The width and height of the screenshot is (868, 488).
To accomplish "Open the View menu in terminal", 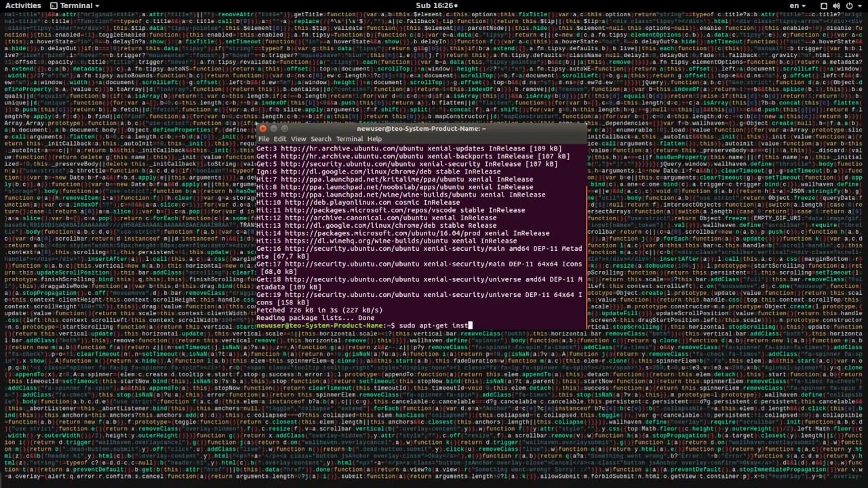I will 298,139.
